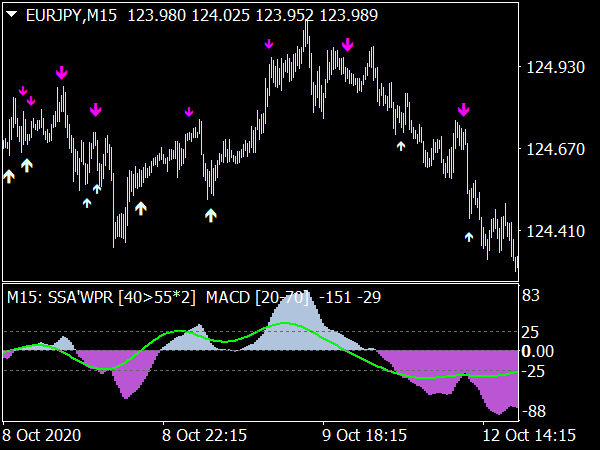Screen dimensions: 600x450
Task: Select the 123.952 low price value
Action: point(284,16)
